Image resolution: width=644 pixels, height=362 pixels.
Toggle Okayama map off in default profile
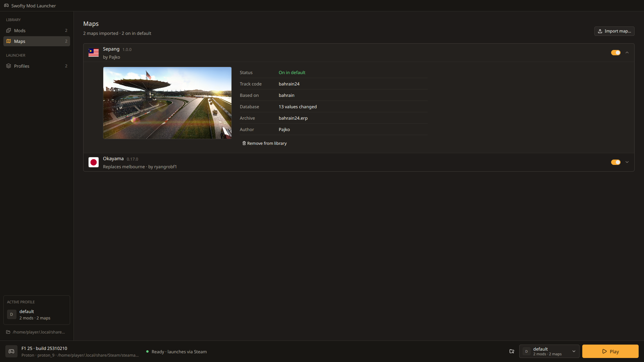616,162
